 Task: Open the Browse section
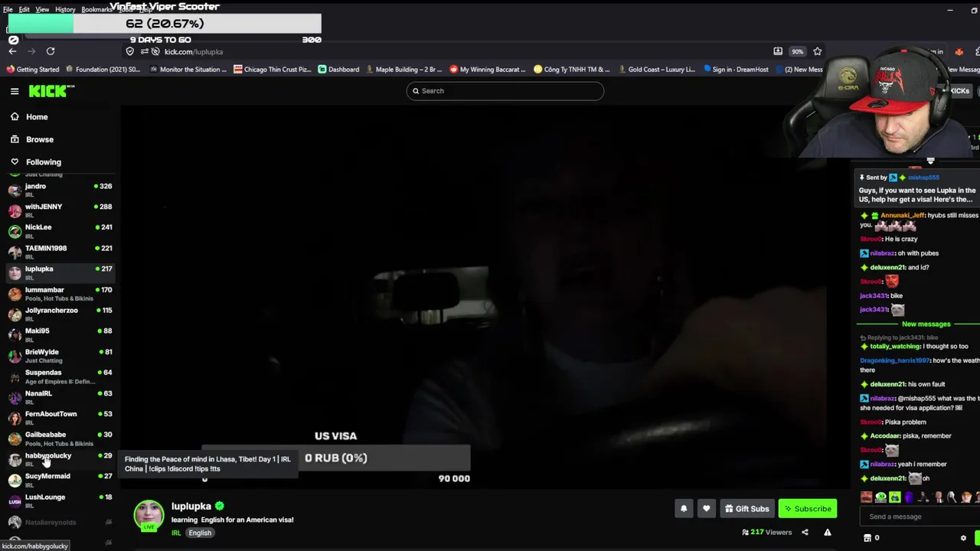pyautogui.click(x=40, y=139)
